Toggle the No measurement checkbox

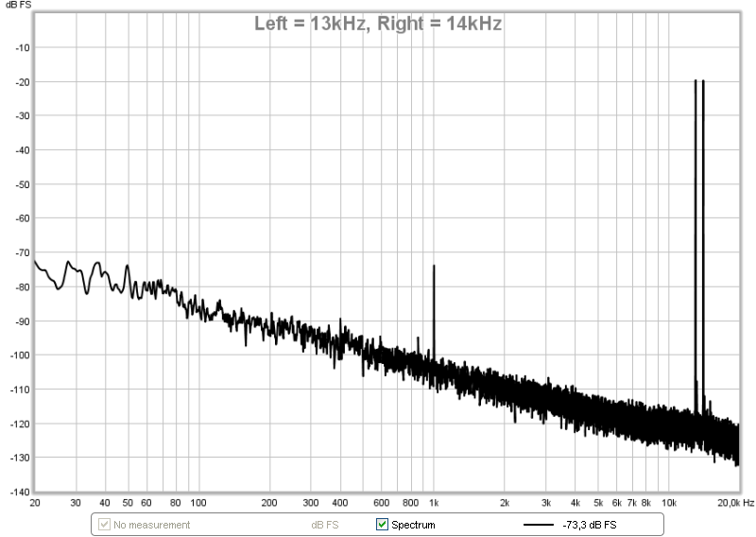[x=104, y=524]
